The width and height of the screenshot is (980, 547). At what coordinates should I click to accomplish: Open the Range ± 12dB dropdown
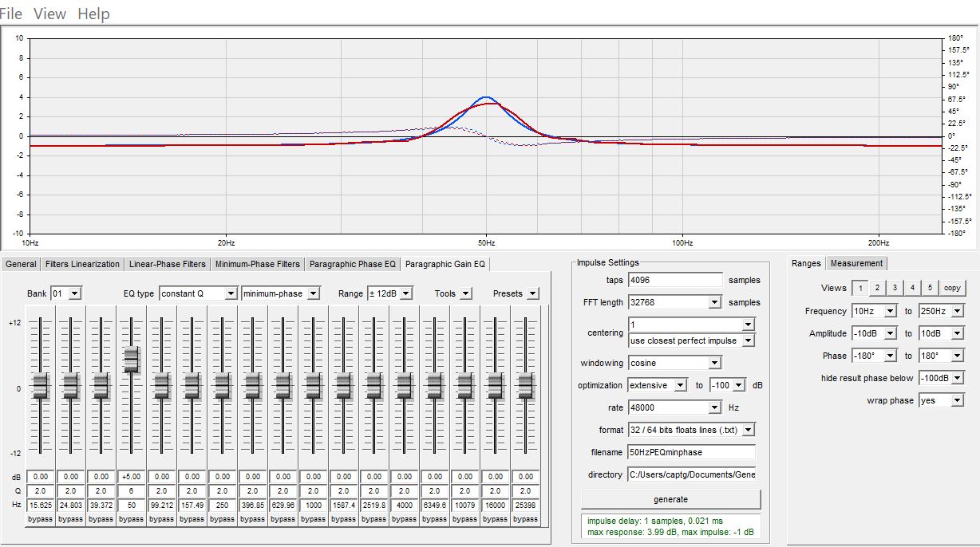click(389, 293)
